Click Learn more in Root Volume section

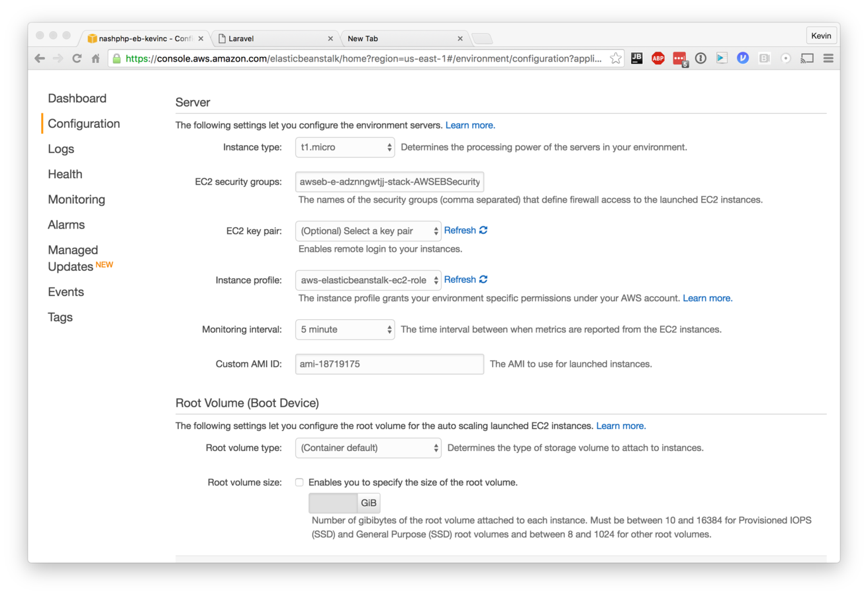point(621,426)
